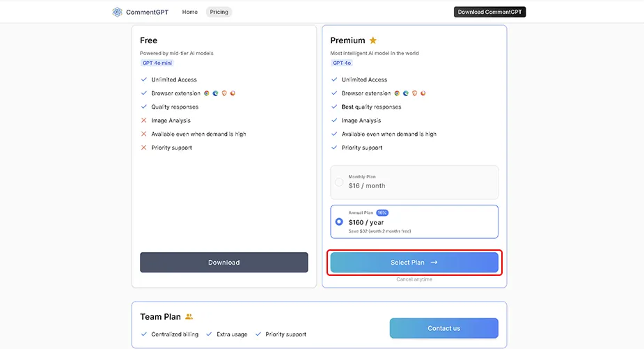The image size is (644, 349).
Task: Click the red X beside Free Image Analysis
Action: 143,121
